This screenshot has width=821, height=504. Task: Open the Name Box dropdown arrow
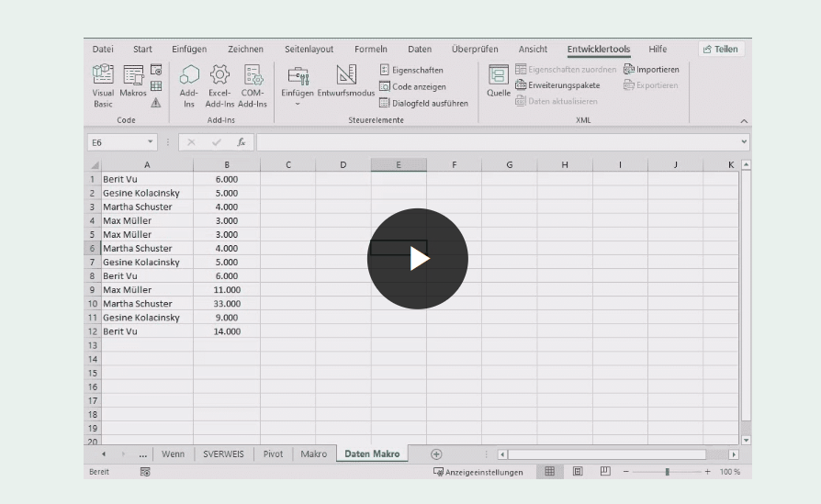coord(151,141)
